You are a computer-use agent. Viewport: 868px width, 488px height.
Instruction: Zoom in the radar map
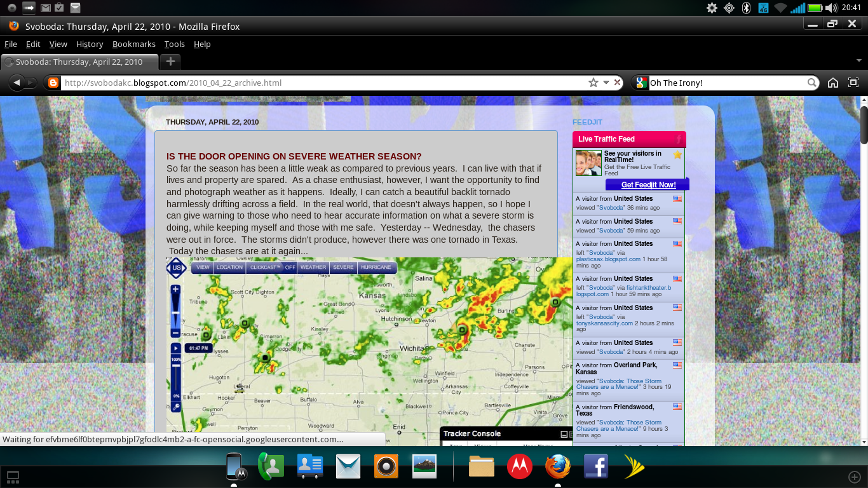[x=175, y=289]
